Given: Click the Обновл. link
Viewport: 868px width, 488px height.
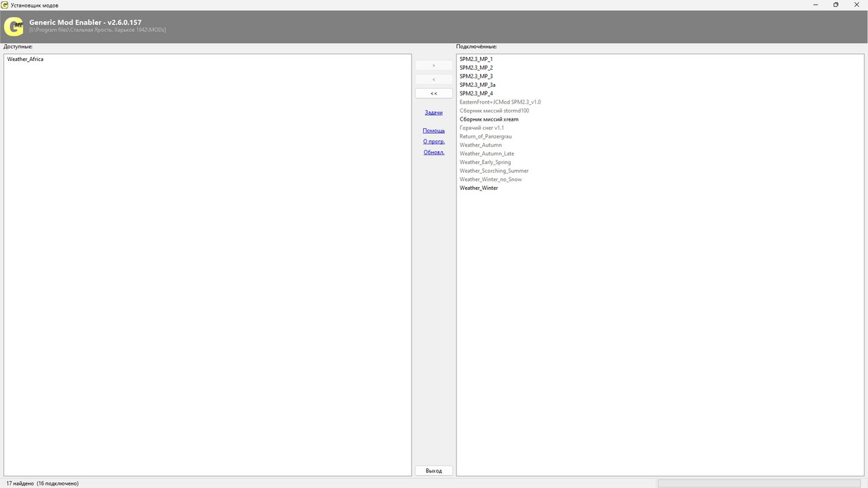Looking at the screenshot, I should 434,152.
